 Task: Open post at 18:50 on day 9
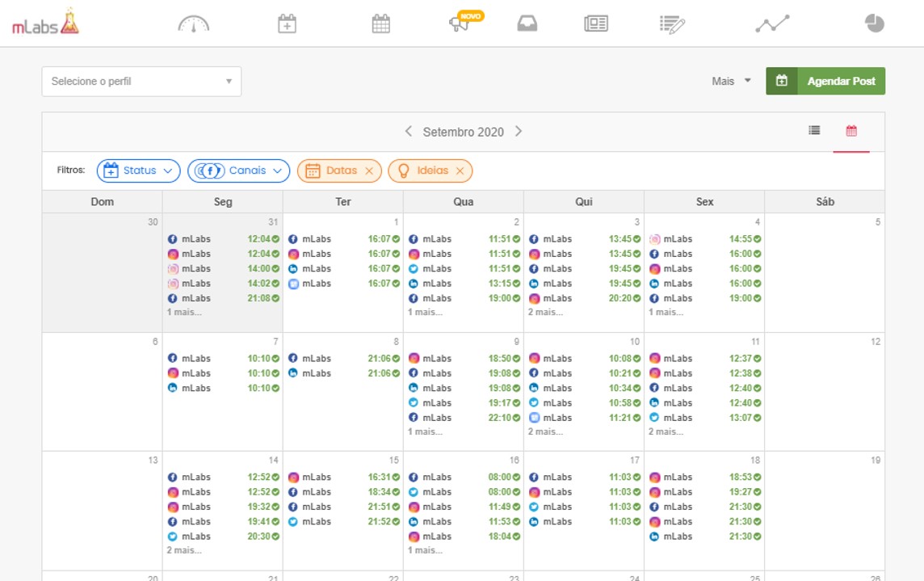(x=464, y=358)
